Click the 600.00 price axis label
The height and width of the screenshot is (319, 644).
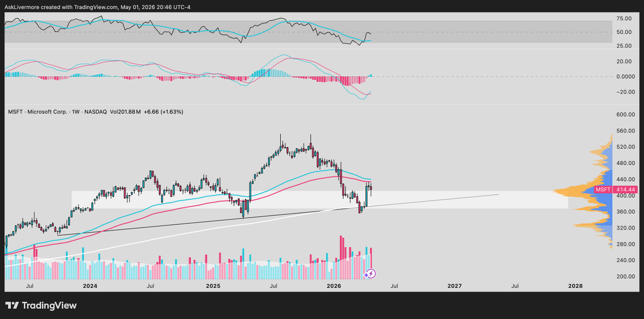click(x=625, y=114)
